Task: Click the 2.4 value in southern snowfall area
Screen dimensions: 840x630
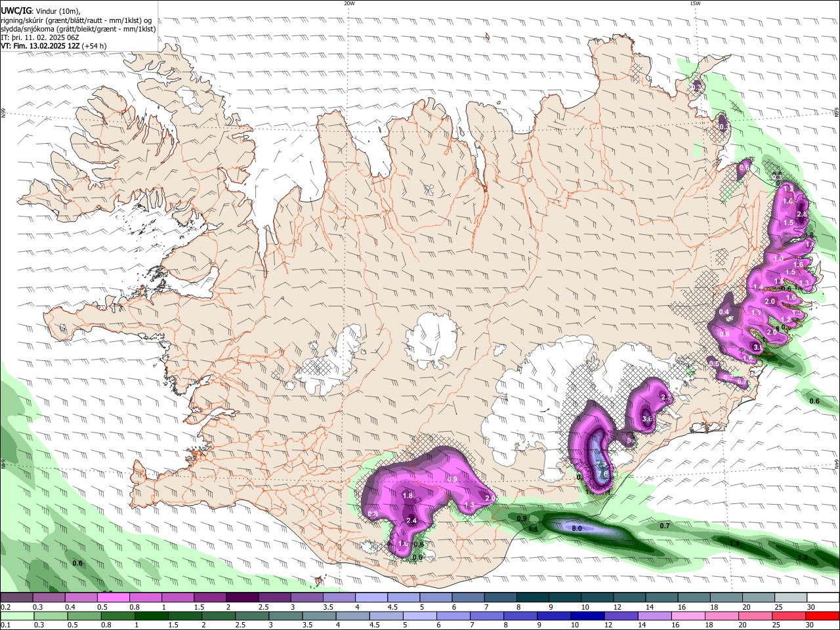Action: [x=412, y=520]
